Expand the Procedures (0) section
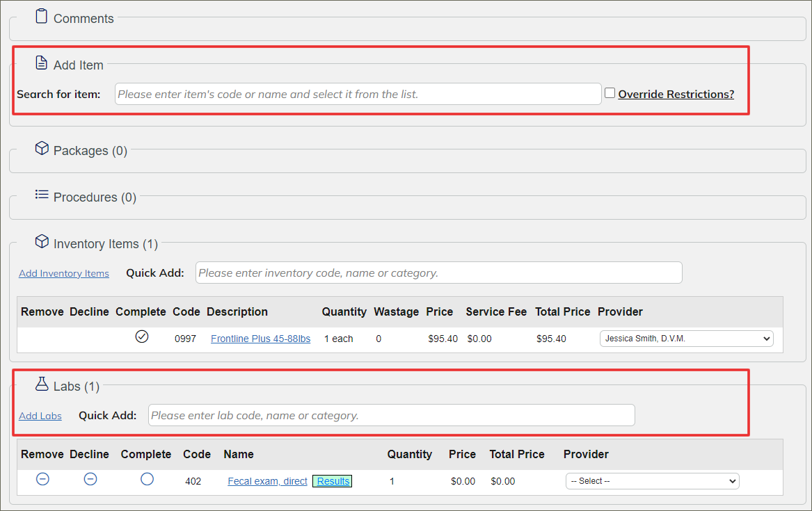The image size is (812, 511). click(x=95, y=197)
